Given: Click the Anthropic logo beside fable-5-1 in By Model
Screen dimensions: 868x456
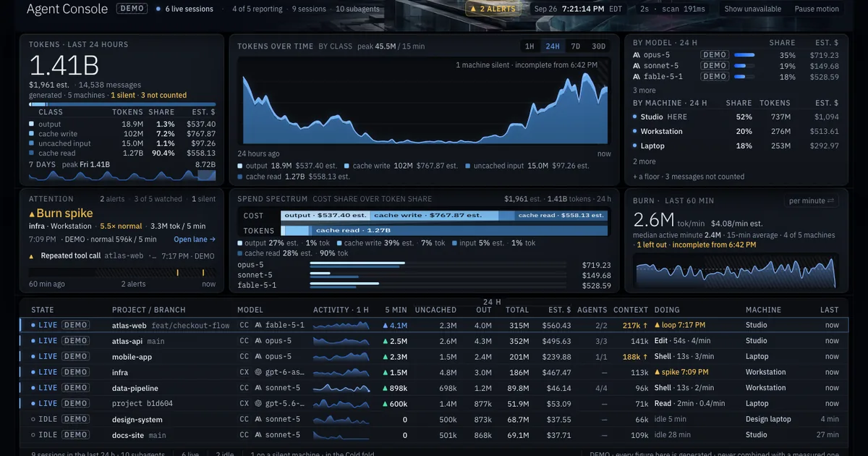Looking at the screenshot, I should click(637, 77).
